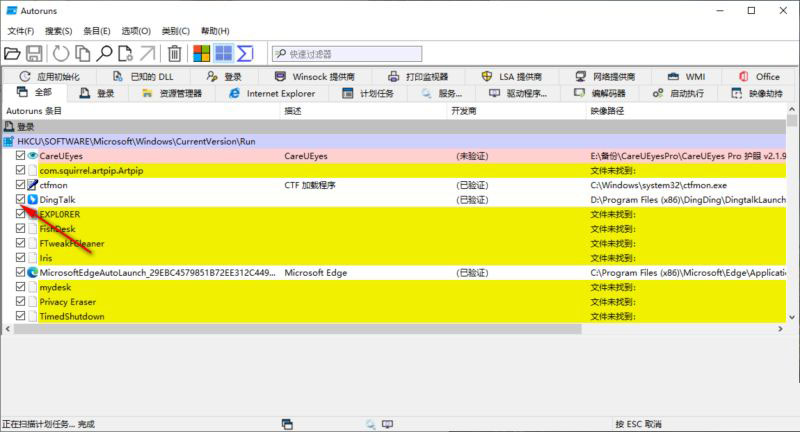The height and width of the screenshot is (432, 800).
Task: Uncheck the com.squirrel.artpip.Artpip checkbox
Action: pos(20,170)
